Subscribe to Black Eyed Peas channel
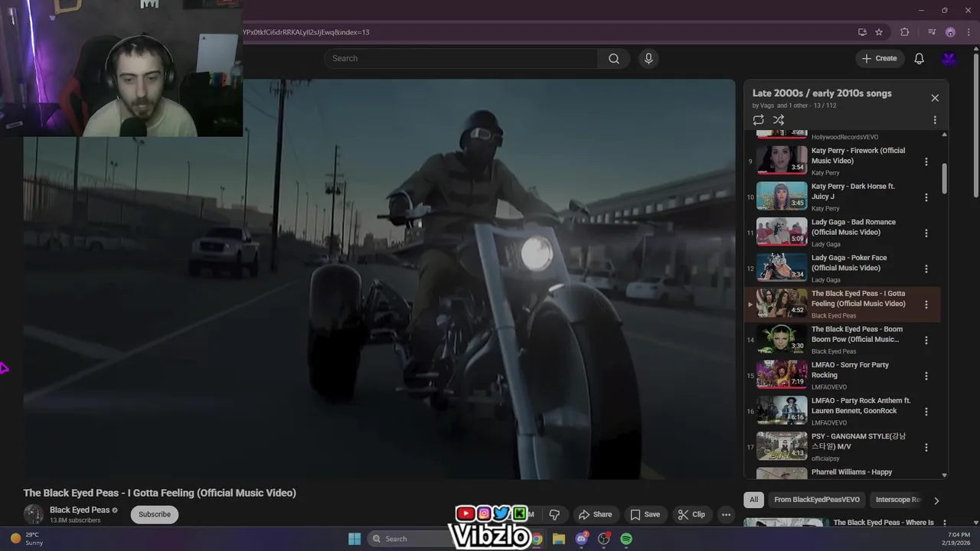 coord(155,514)
